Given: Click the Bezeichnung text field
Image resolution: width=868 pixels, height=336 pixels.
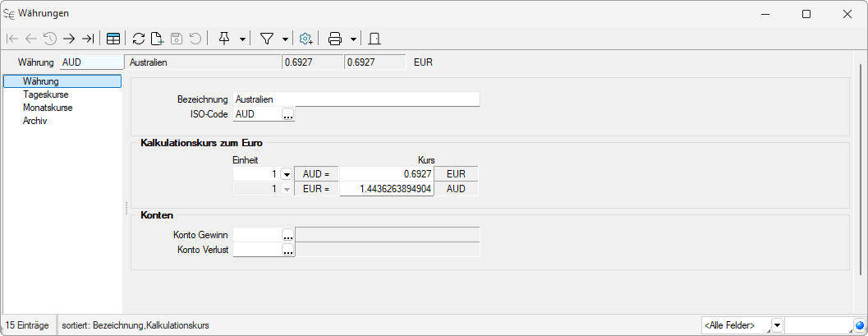Looking at the screenshot, I should pyautogui.click(x=356, y=99).
